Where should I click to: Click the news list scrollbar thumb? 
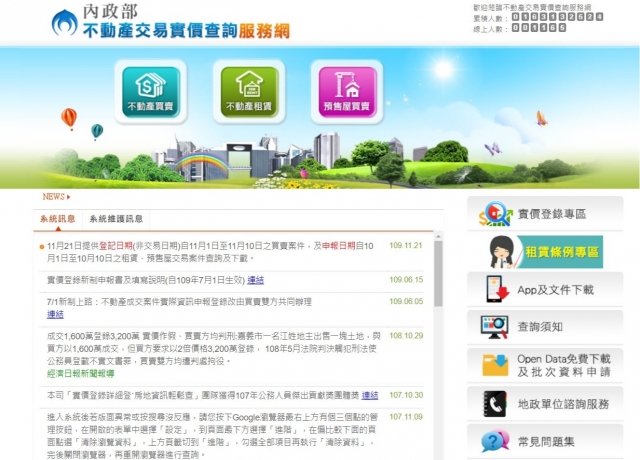coord(438,273)
